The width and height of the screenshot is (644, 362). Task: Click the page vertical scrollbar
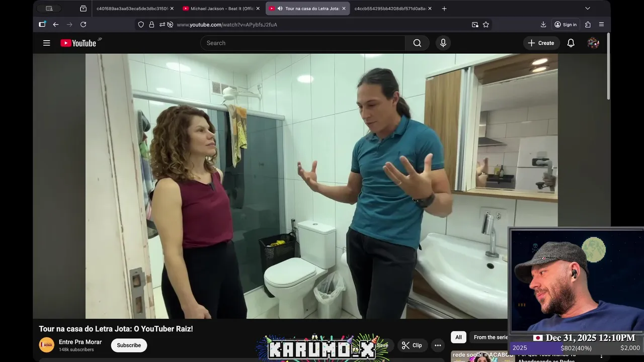click(608, 65)
